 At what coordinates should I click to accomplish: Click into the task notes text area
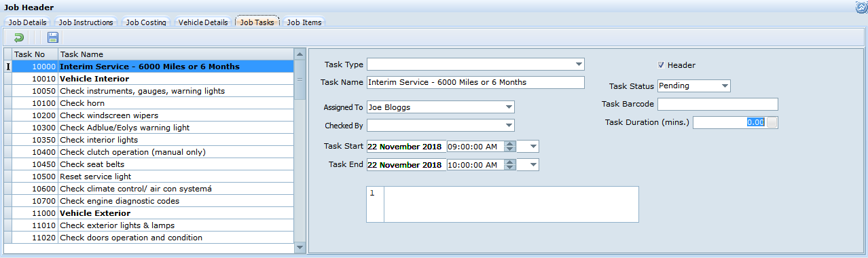pos(511,204)
